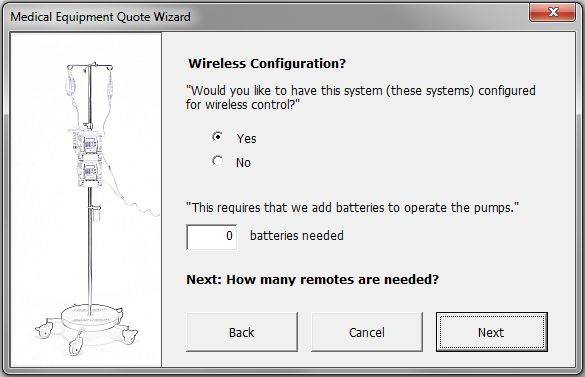
Task: Click the 'batteries needed' label
Action: point(297,236)
